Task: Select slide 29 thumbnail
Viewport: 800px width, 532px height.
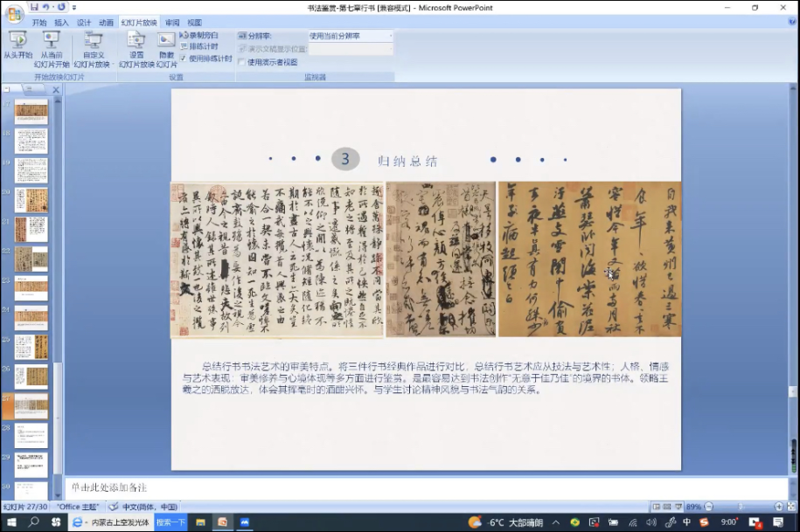Action: pyautogui.click(x=31, y=466)
